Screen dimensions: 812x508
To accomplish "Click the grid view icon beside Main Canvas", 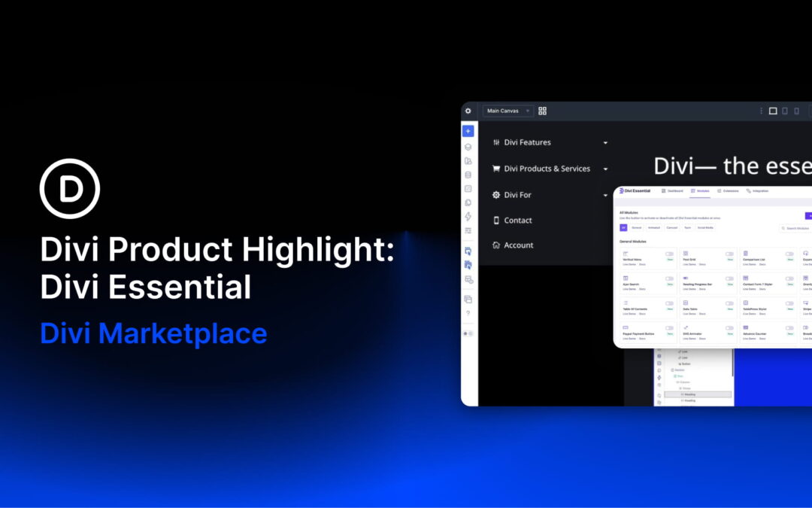I will 542,111.
